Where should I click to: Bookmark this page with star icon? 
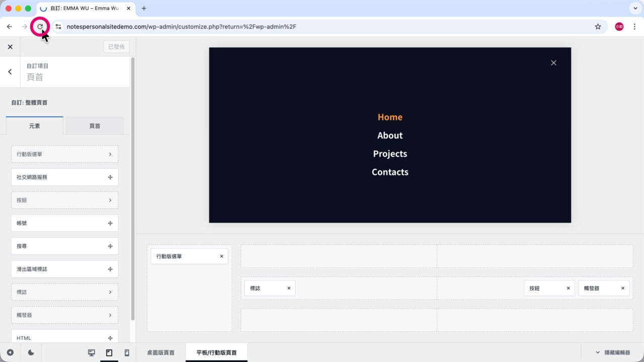click(598, 27)
